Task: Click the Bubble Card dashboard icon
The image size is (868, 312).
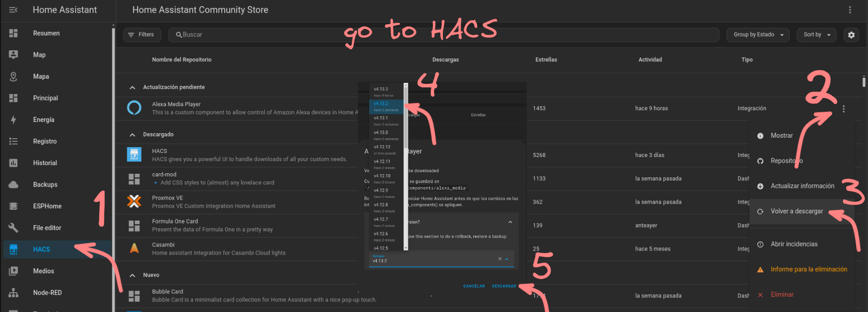Action: pyautogui.click(x=134, y=295)
